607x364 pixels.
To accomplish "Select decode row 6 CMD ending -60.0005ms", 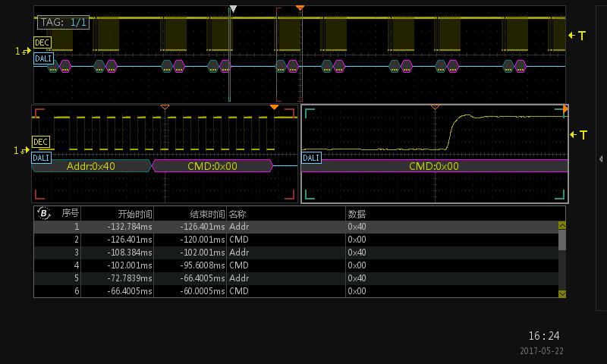I will 296,291.
